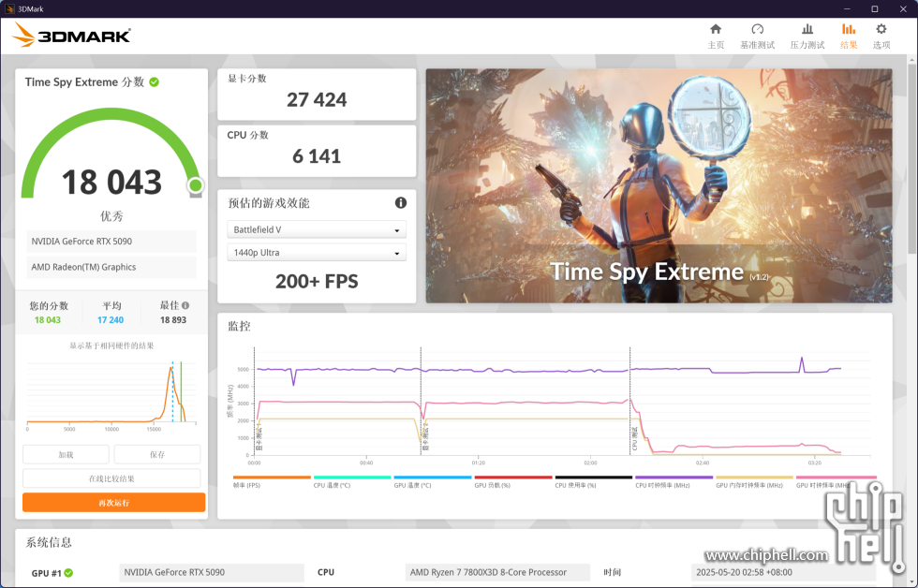Click NVIDIA GeForce RTX 5090 under score
The width and height of the screenshot is (918, 588).
[x=111, y=241]
